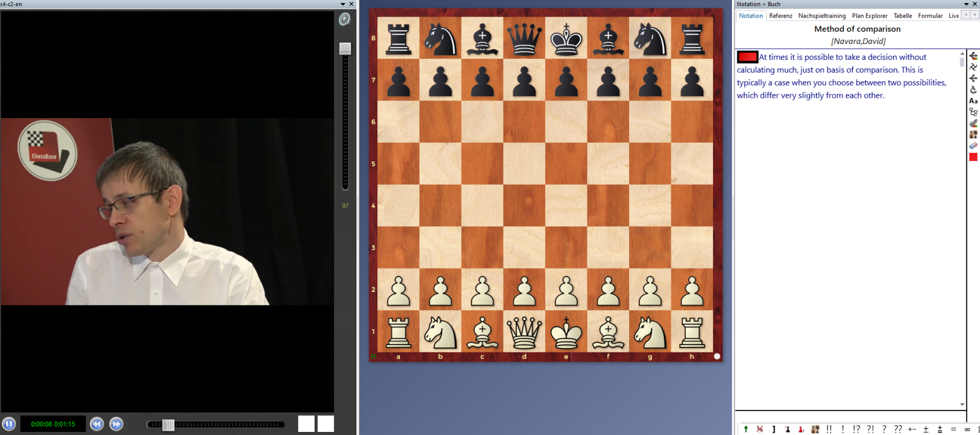The height and width of the screenshot is (435, 980).
Task: Click the vertical volume slider handle
Action: [345, 48]
